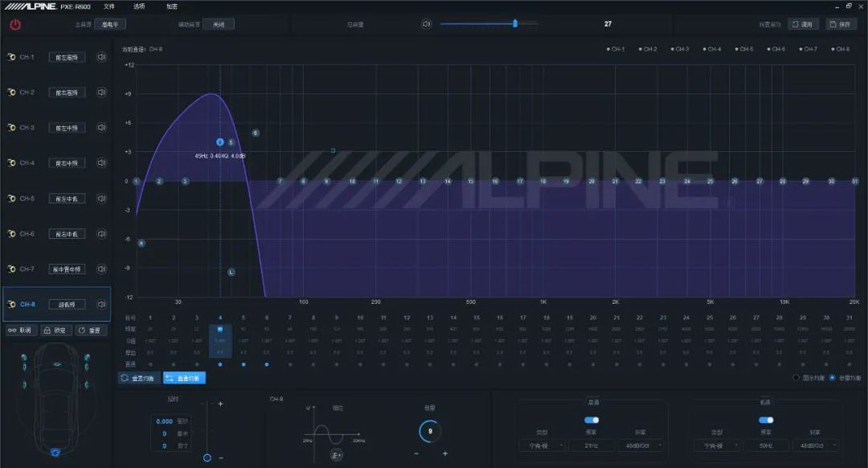Mute channel CH-1 speaker icon
868x468 pixels.
click(101, 57)
